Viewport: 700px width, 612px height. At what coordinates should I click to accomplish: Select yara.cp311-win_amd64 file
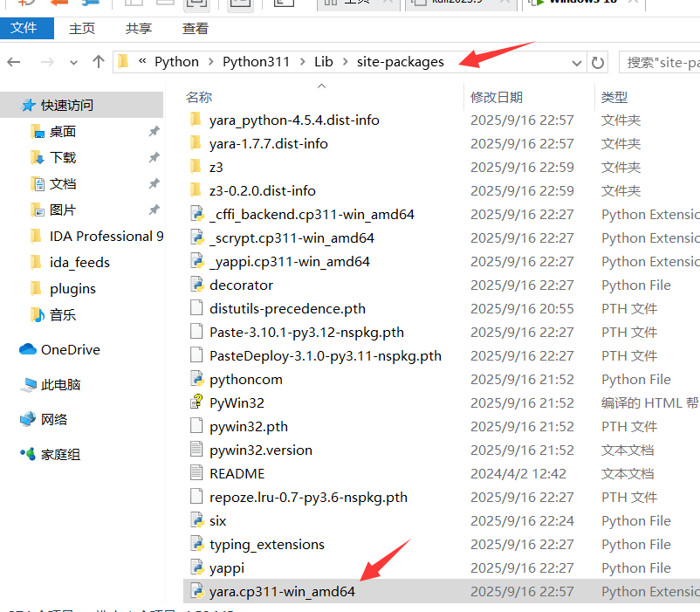click(x=282, y=591)
